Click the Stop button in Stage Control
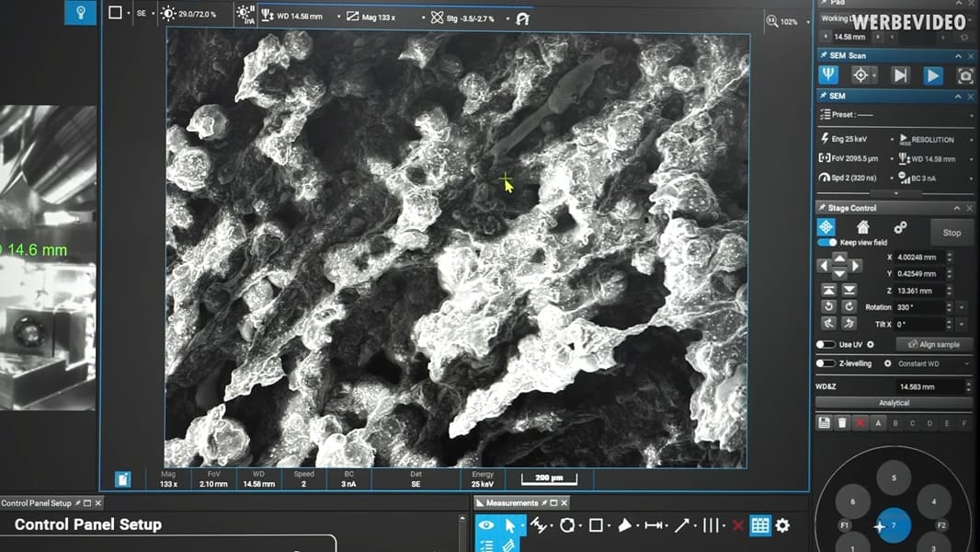The width and height of the screenshot is (980, 552). tap(952, 233)
